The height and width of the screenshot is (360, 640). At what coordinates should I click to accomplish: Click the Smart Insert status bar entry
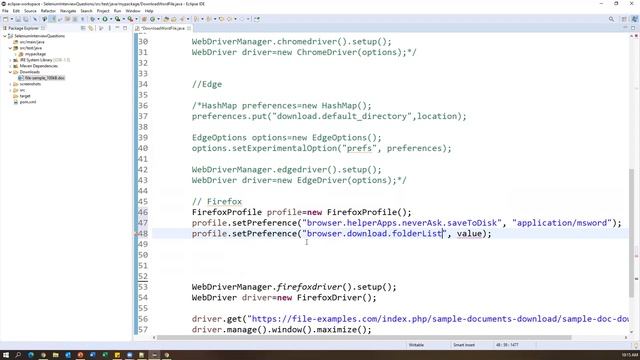464,345
